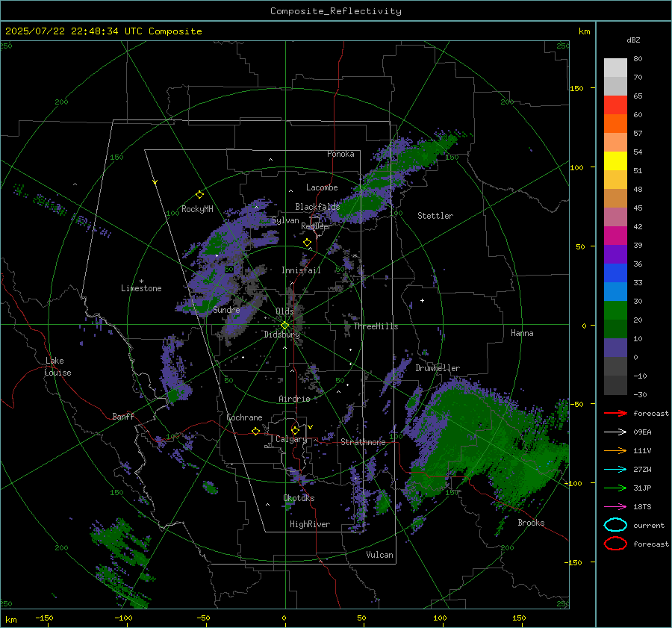Viewport: 672px width, 628px height.
Task: Click the magenta 42 dBZ color swatch
Action: (x=615, y=236)
